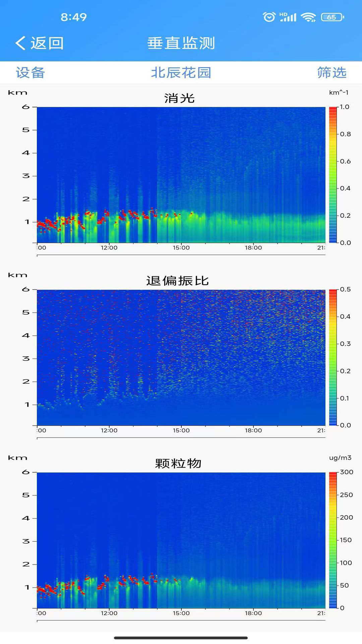Tap the back chevron next to 返回
Image resolution: width=362 pixels, height=644 pixels.
click(x=21, y=43)
